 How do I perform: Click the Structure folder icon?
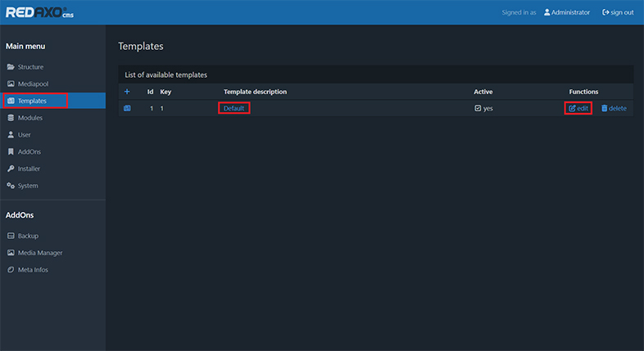tap(11, 67)
